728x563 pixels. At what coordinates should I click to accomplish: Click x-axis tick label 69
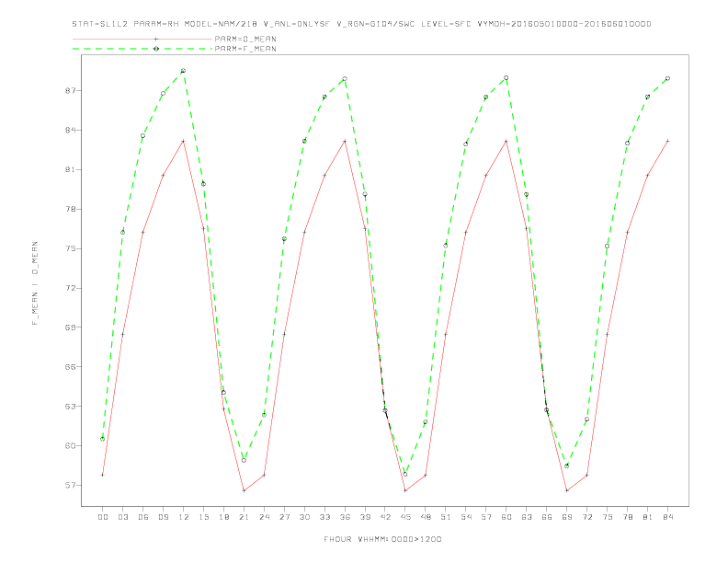coord(567,517)
